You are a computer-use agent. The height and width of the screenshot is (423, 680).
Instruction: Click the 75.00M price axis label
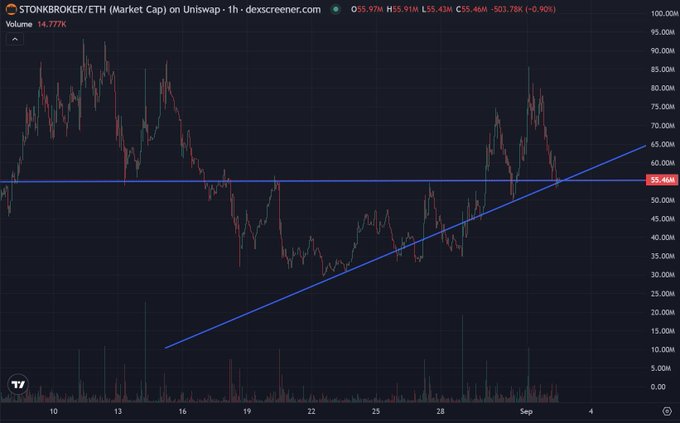[663, 107]
